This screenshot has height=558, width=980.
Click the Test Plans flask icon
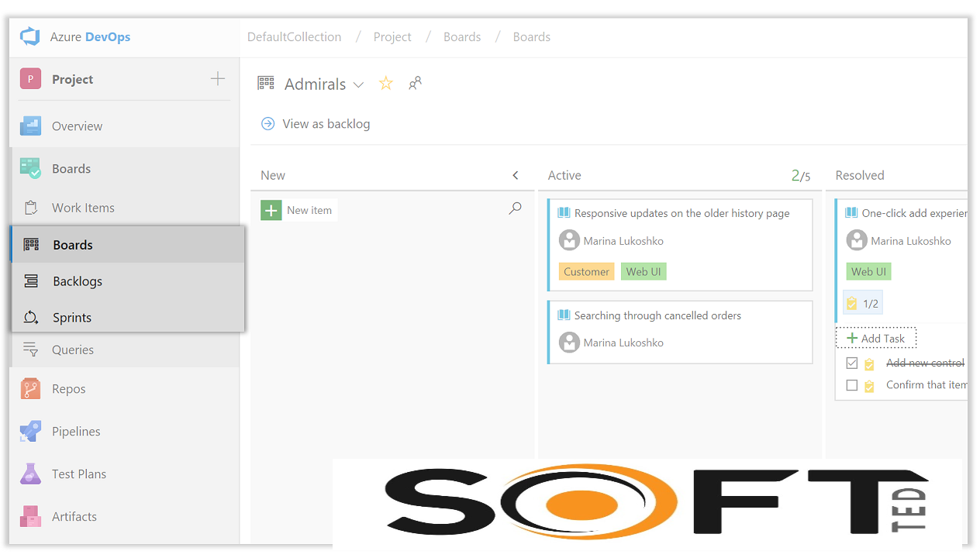30,474
